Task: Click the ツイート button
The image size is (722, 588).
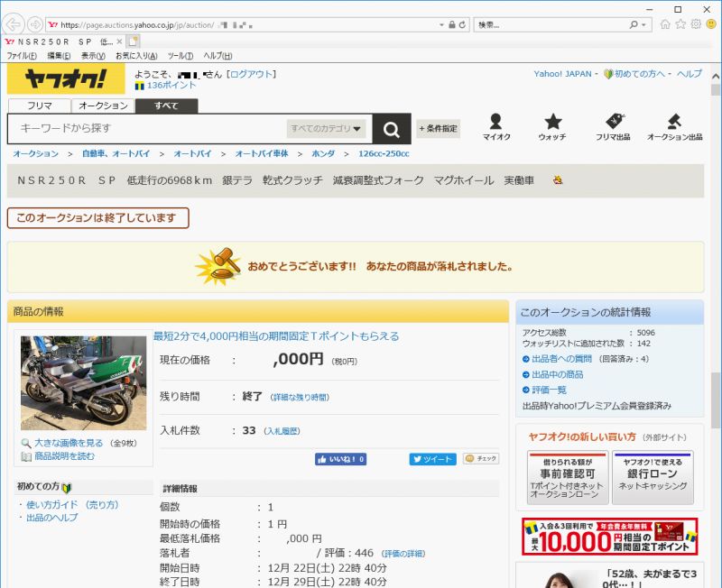Action: (432, 459)
